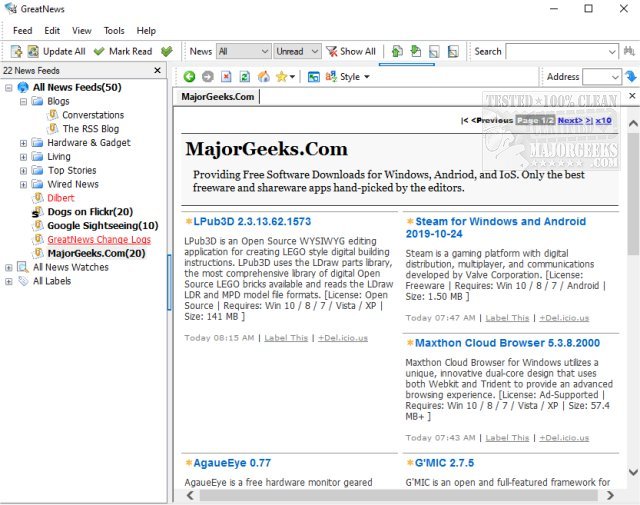Close the News Feeds panel
Screen dimensions: 640x505
tap(158, 70)
